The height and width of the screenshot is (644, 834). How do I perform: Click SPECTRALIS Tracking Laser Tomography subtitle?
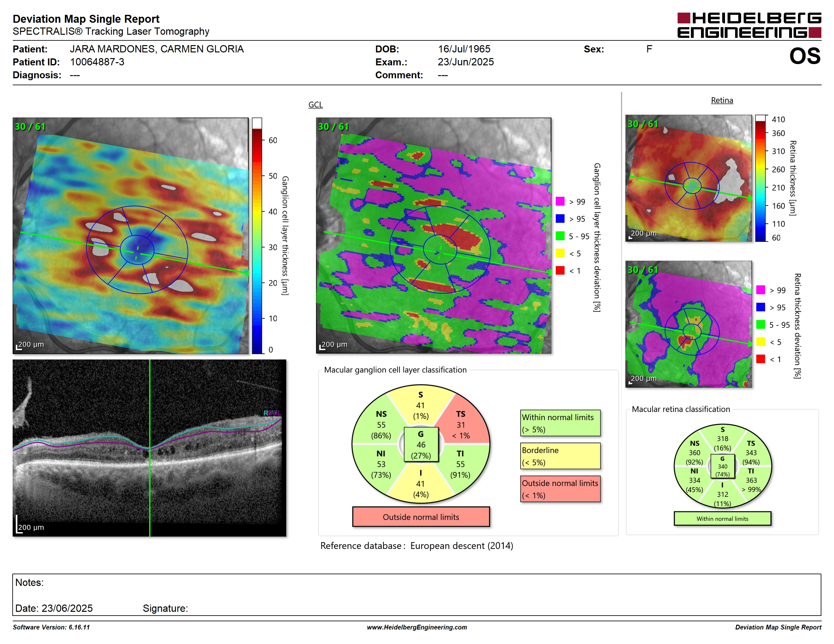(x=111, y=31)
